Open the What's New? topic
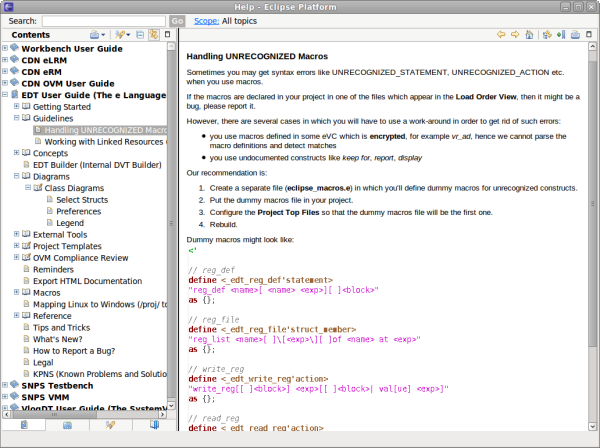The image size is (600, 448). pos(58,339)
